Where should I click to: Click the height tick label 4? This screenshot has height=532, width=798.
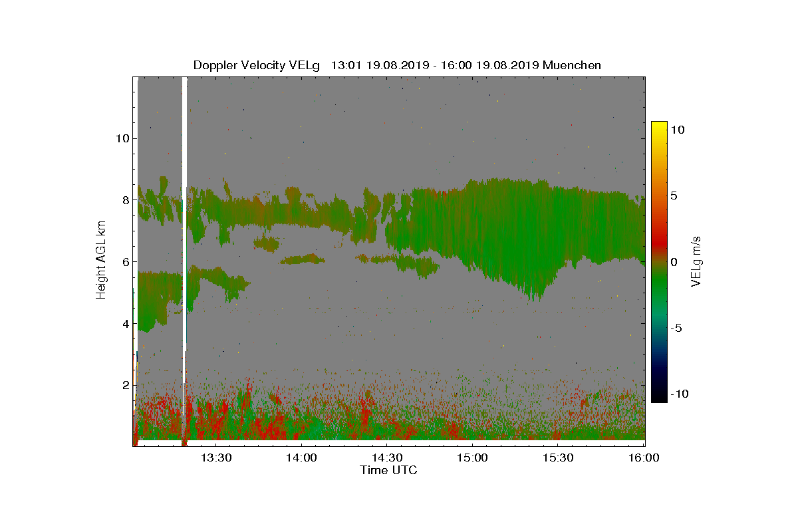[x=126, y=323]
